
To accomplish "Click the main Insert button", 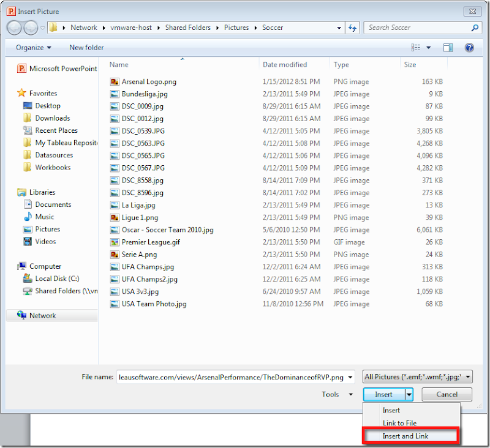I will click(x=384, y=395).
